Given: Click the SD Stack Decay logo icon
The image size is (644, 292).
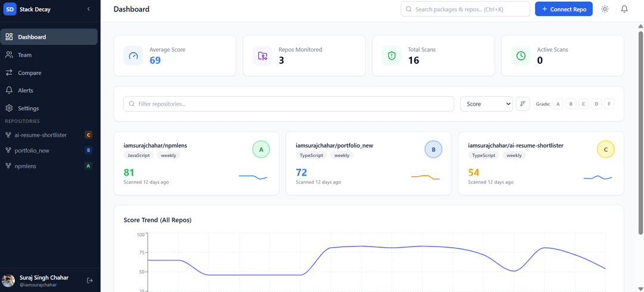Looking at the screenshot, I should 10,9.
